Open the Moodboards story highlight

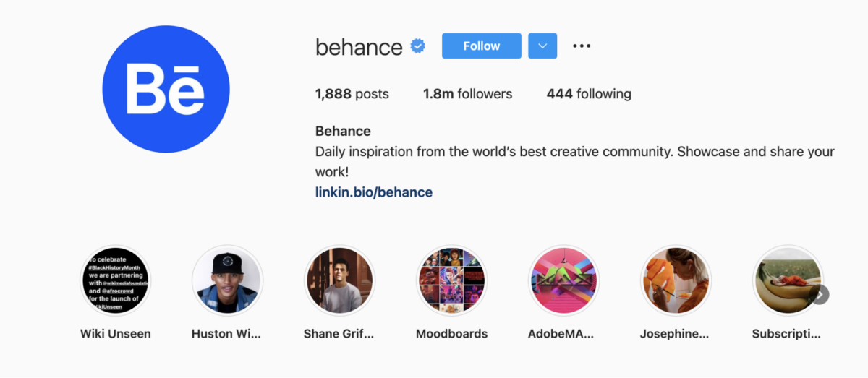click(452, 280)
